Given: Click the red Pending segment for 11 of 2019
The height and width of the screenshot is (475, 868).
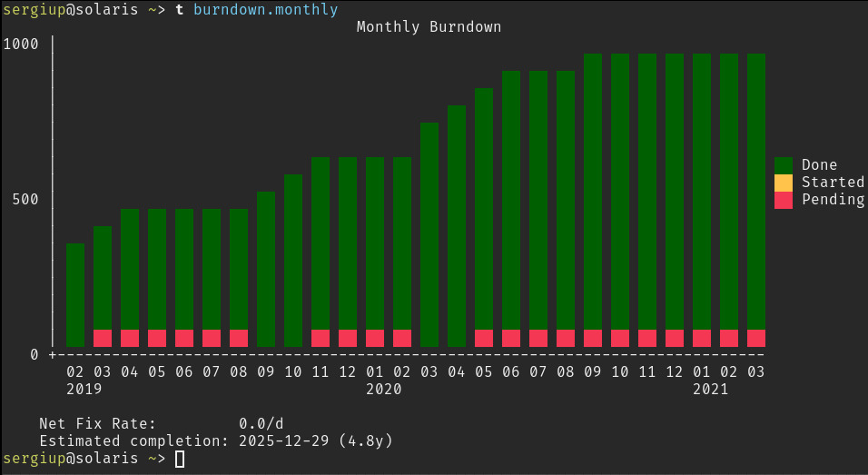Looking at the screenshot, I should point(321,338).
